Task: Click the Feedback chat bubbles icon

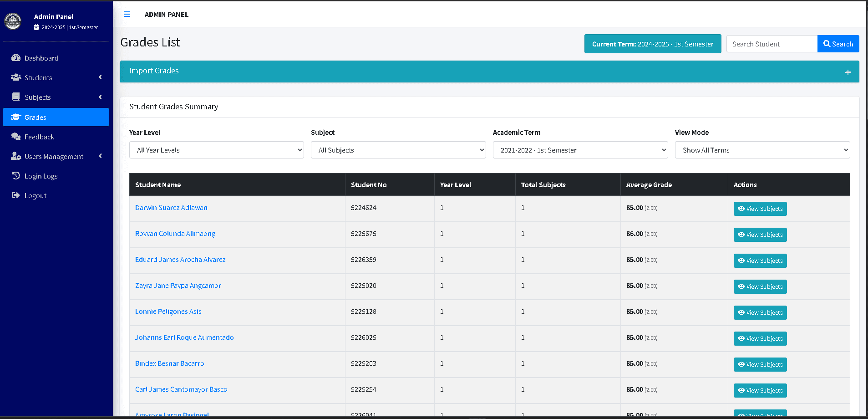Action: (x=16, y=137)
